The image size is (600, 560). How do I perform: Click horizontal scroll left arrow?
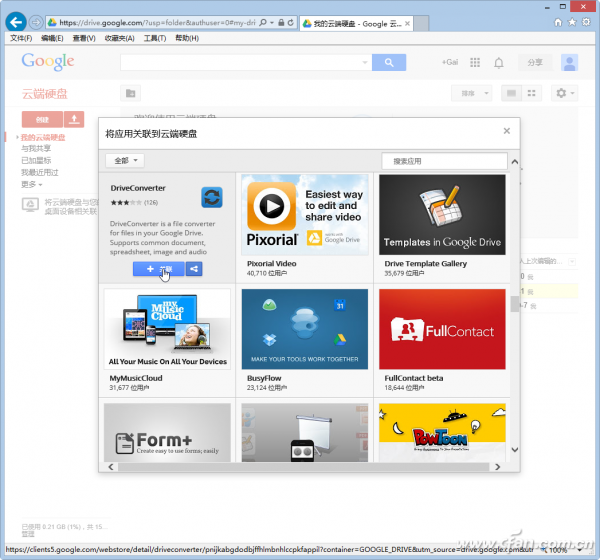point(111,467)
